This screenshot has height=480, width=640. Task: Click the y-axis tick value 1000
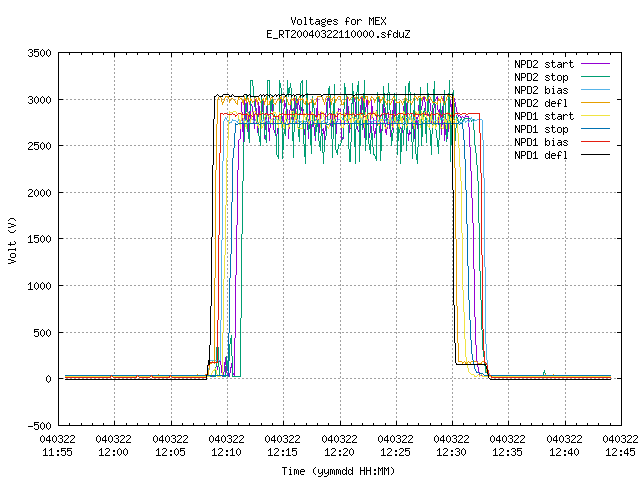coord(40,286)
